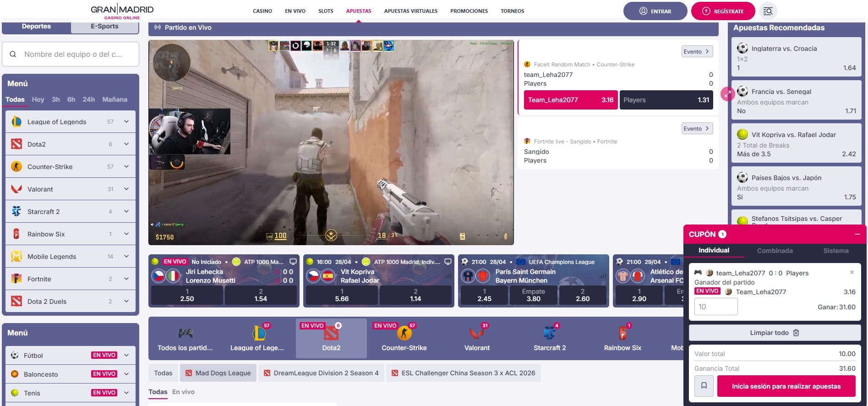The image size is (868, 406).
Task: Minimize the Cupón panel with the dash
Action: click(x=857, y=234)
